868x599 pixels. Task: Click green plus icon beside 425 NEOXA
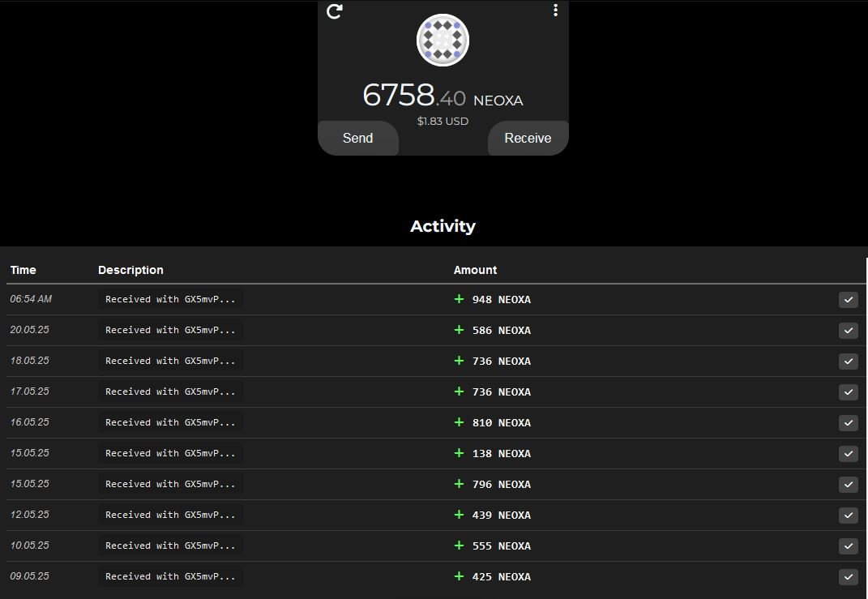[459, 576]
